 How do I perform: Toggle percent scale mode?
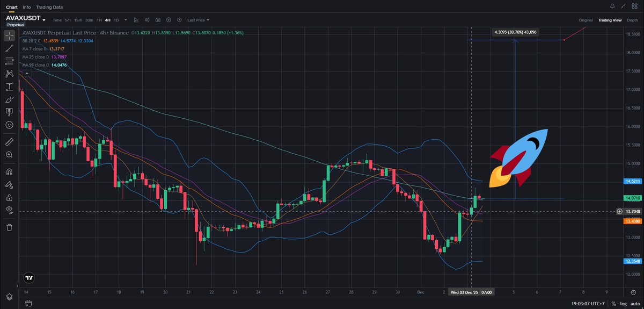tap(613, 305)
